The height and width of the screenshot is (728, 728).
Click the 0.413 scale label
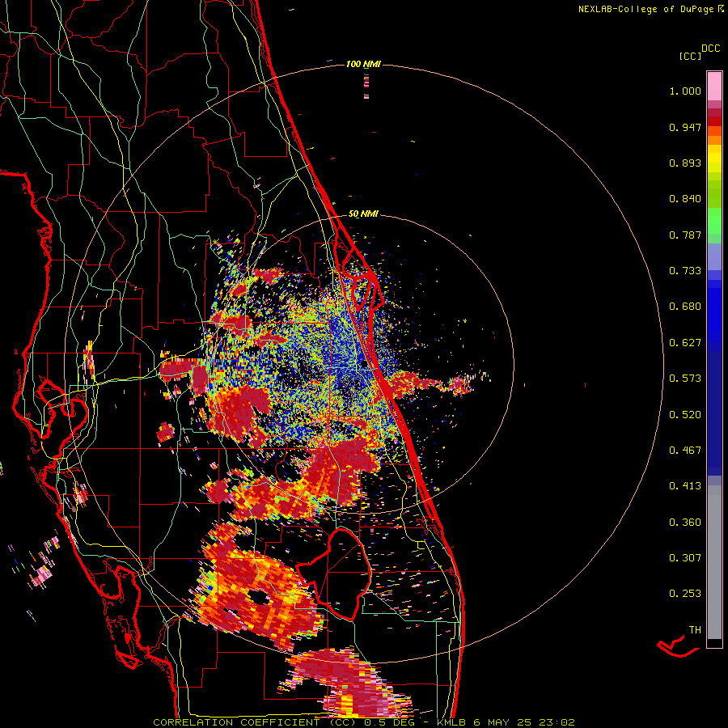click(685, 486)
